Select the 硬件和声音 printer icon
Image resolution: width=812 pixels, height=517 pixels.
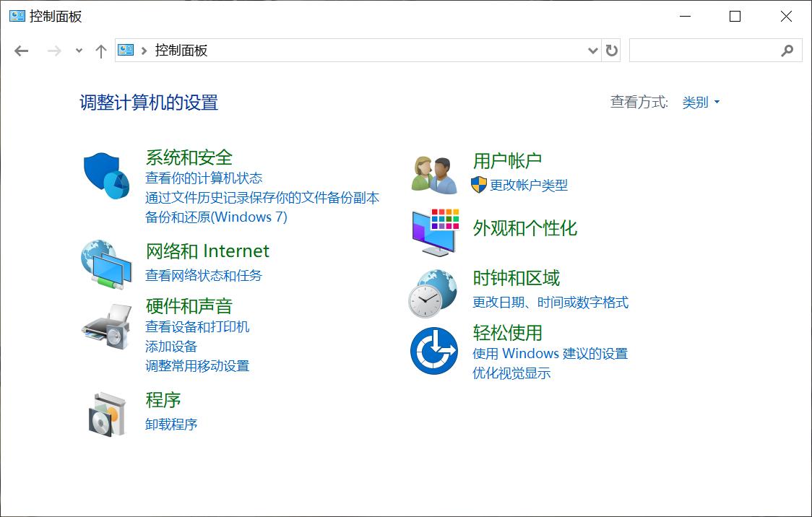[x=105, y=329]
